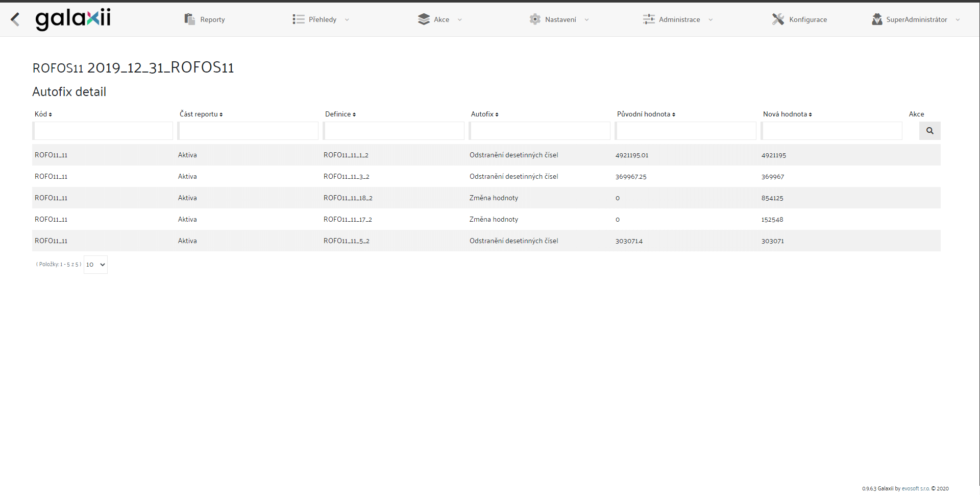Open the SuperAdministrátor user menu
The width and height of the screenshot is (980, 495).
(x=916, y=19)
